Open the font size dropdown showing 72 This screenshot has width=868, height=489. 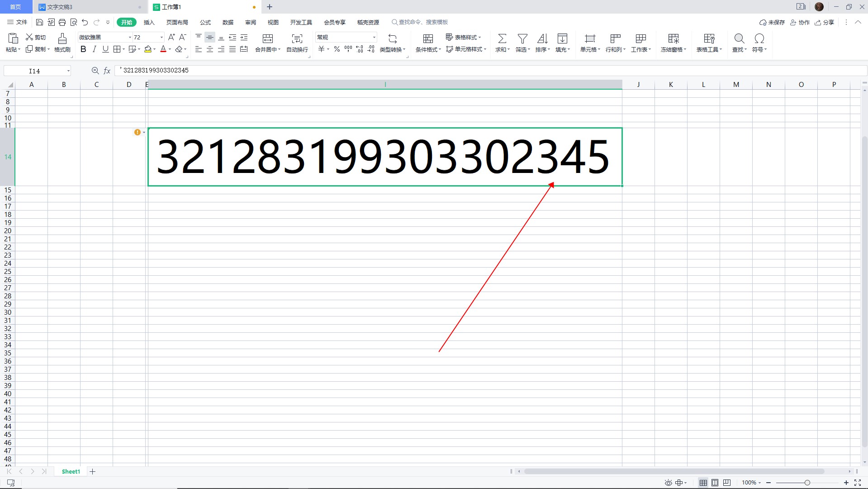(x=161, y=38)
